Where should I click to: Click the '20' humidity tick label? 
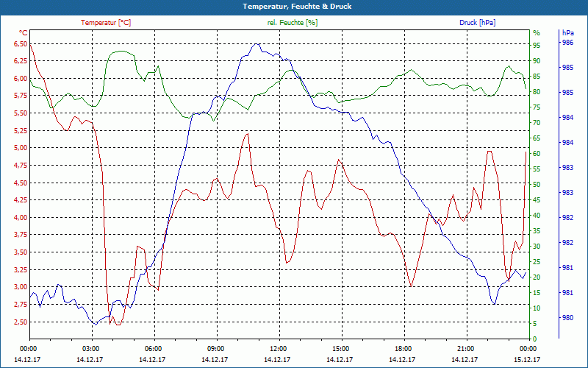(537, 277)
